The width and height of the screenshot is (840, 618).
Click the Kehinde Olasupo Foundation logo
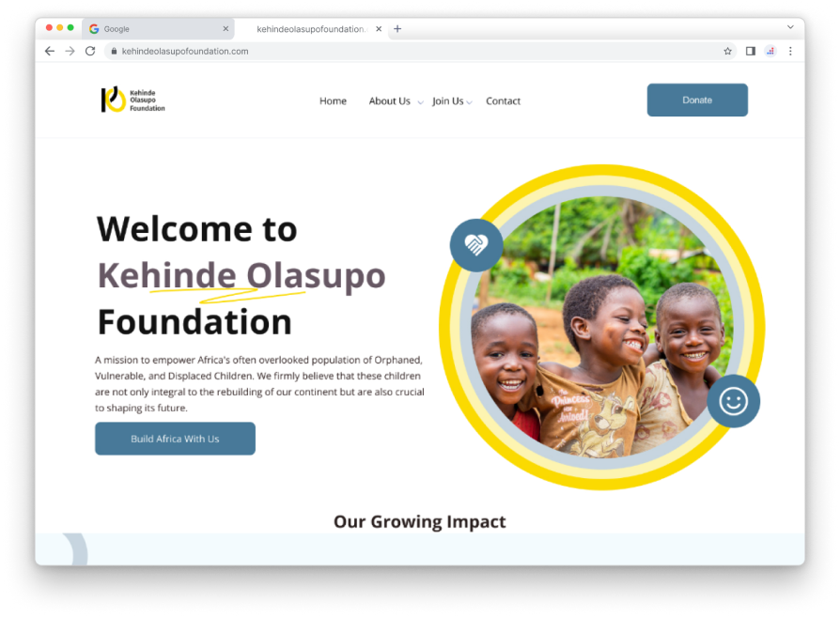point(132,100)
